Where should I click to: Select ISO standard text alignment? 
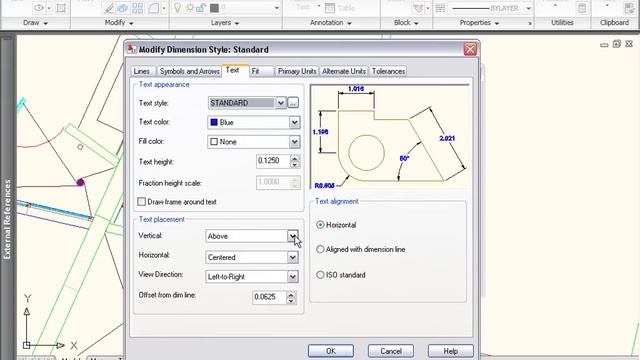(x=320, y=275)
